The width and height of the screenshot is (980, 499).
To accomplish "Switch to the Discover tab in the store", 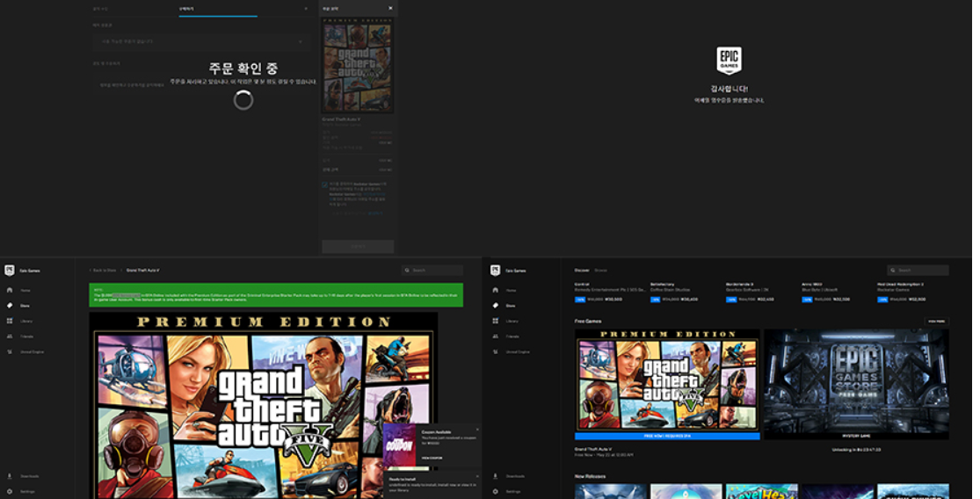I will tap(582, 271).
